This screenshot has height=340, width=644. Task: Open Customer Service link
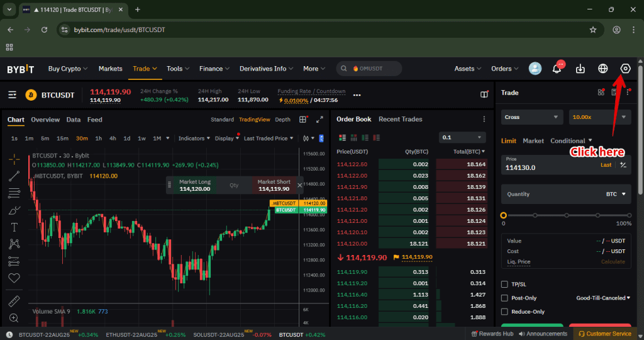pyautogui.click(x=604, y=334)
